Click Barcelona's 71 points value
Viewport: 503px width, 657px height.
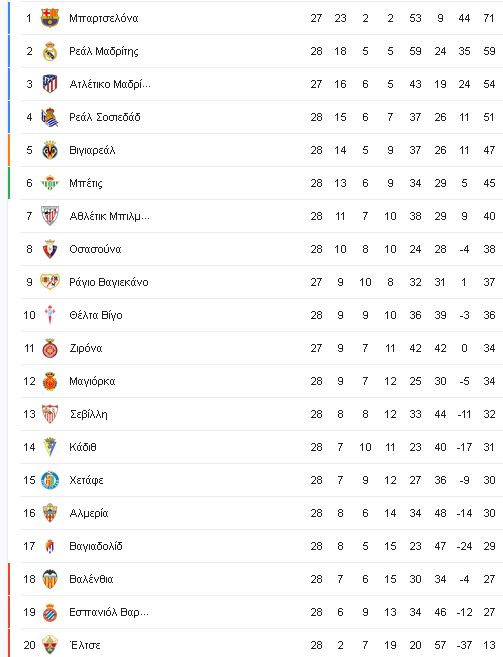(489, 18)
